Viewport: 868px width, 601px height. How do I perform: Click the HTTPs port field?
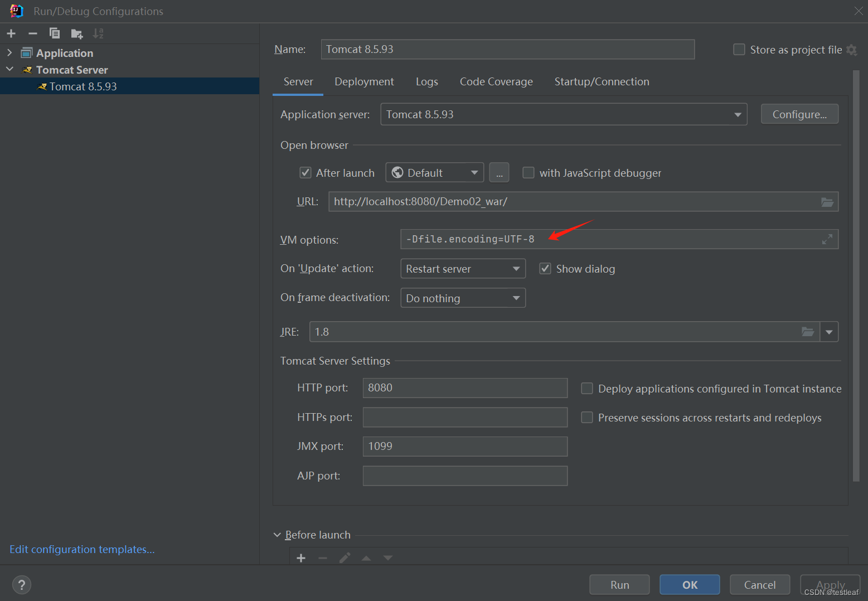pos(465,417)
